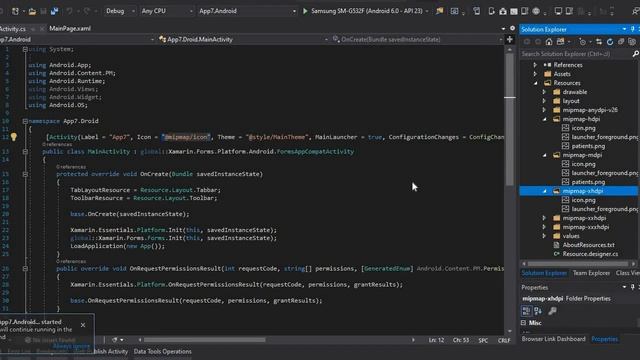Pin the Solution Explorer panel
Image resolution: width=640 pixels, height=360 pixels.
633,29
